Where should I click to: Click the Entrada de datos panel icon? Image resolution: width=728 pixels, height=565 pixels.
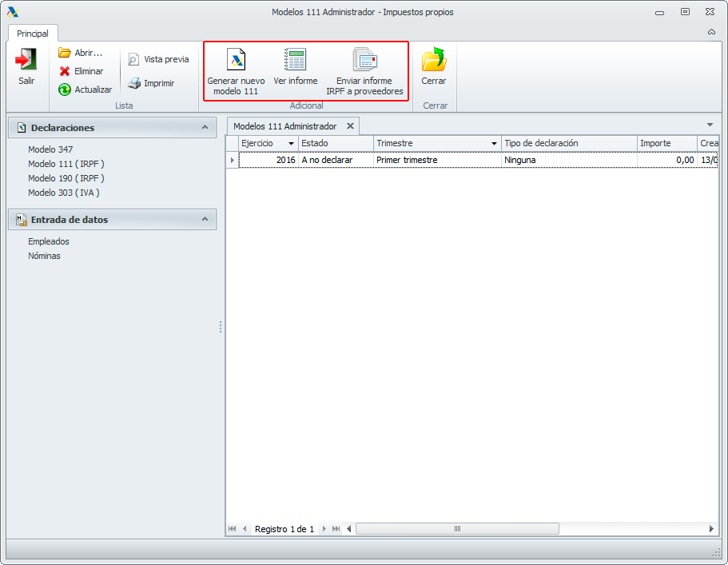point(22,220)
